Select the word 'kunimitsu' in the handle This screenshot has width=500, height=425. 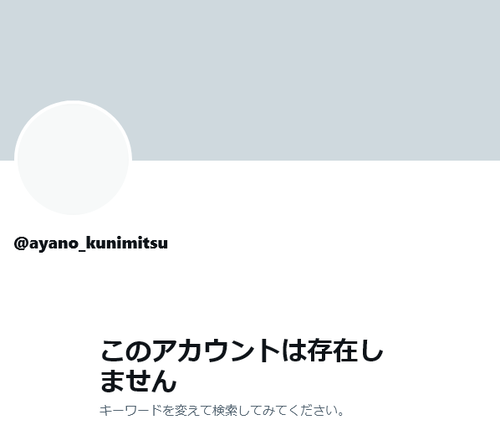[127, 243]
